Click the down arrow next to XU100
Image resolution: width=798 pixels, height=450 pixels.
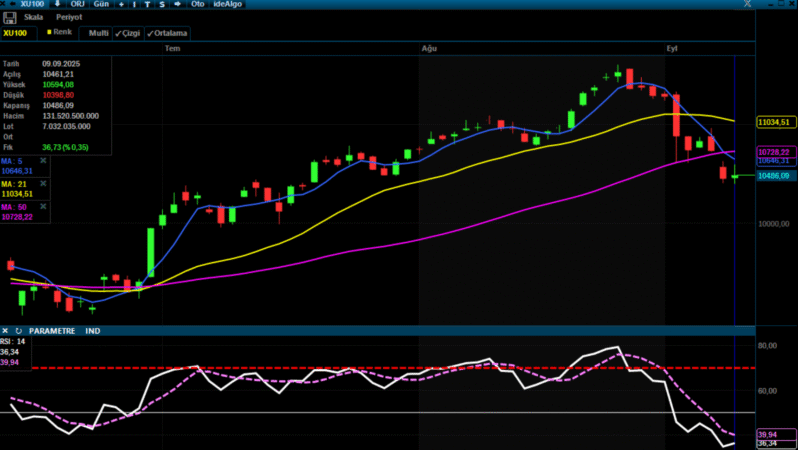click(57, 4)
